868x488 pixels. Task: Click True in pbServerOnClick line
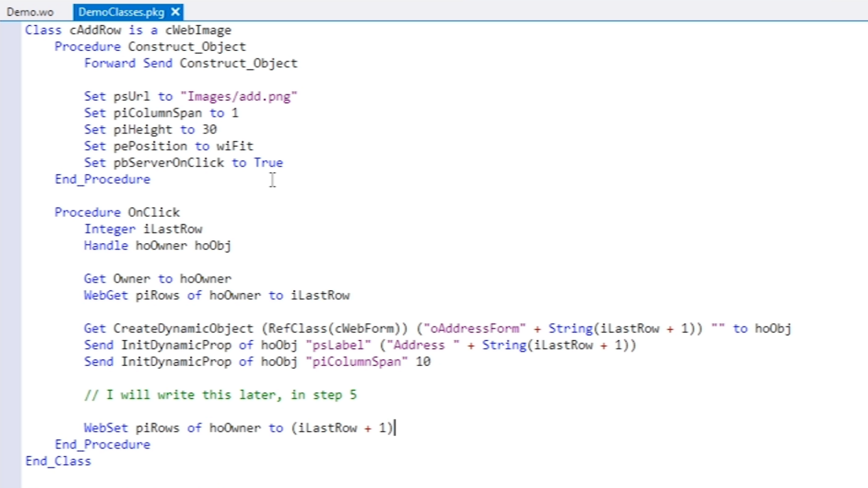pyautogui.click(x=268, y=163)
